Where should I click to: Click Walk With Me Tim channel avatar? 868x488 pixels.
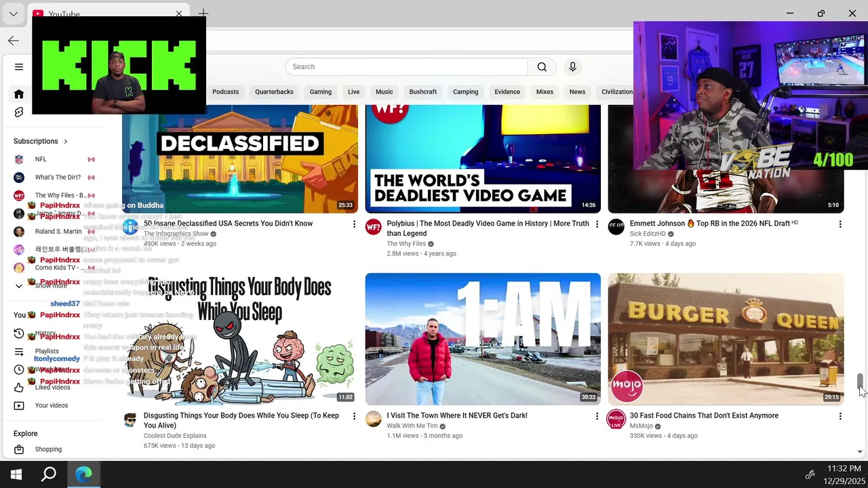tap(374, 420)
